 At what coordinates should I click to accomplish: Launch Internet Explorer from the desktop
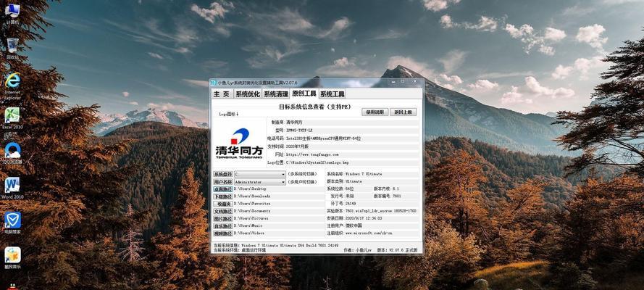pos(12,86)
